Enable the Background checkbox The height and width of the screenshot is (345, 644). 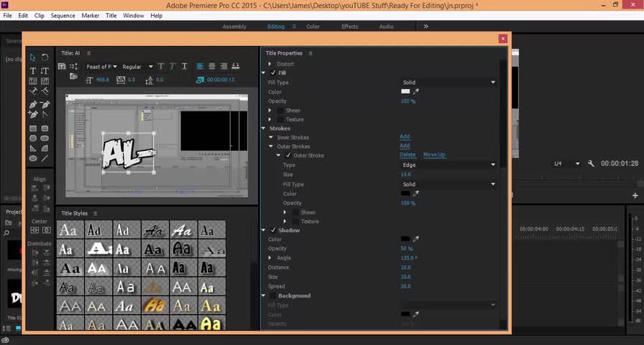(x=273, y=295)
